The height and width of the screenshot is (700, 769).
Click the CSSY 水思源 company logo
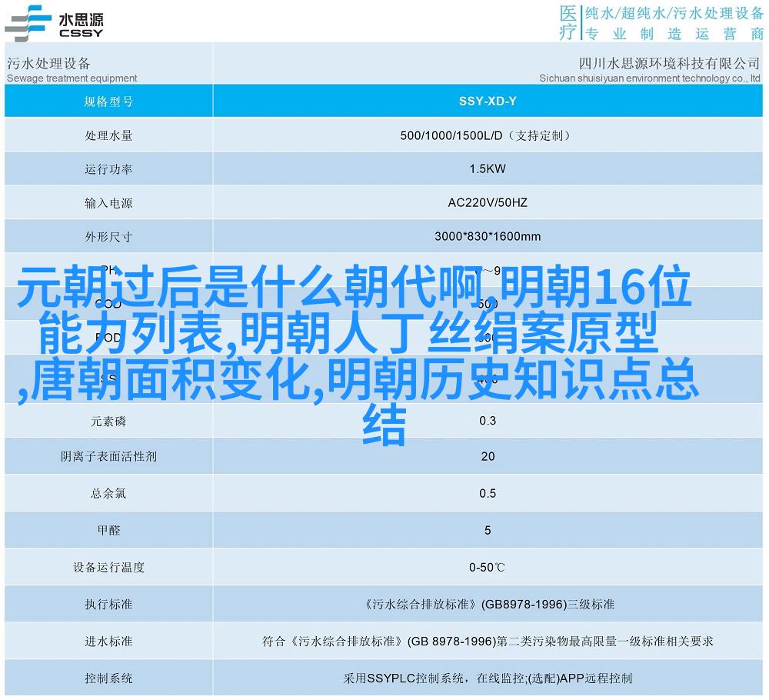(54, 23)
